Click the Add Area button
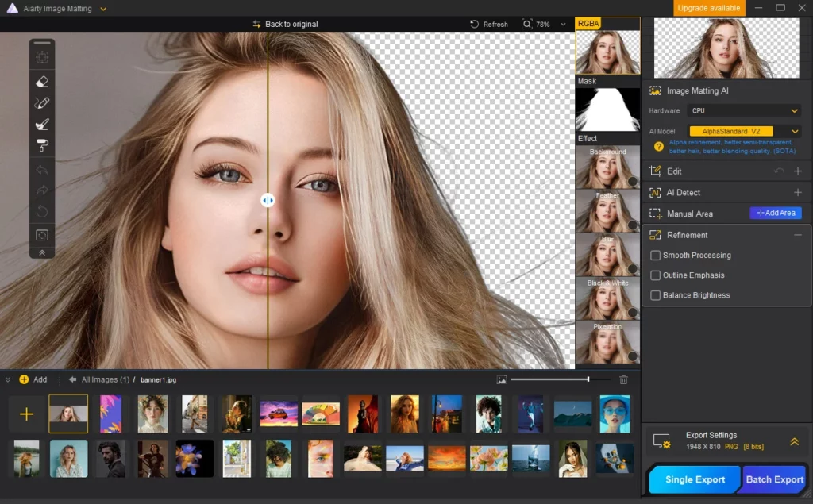Screen dimensions: 813x504 coord(776,213)
